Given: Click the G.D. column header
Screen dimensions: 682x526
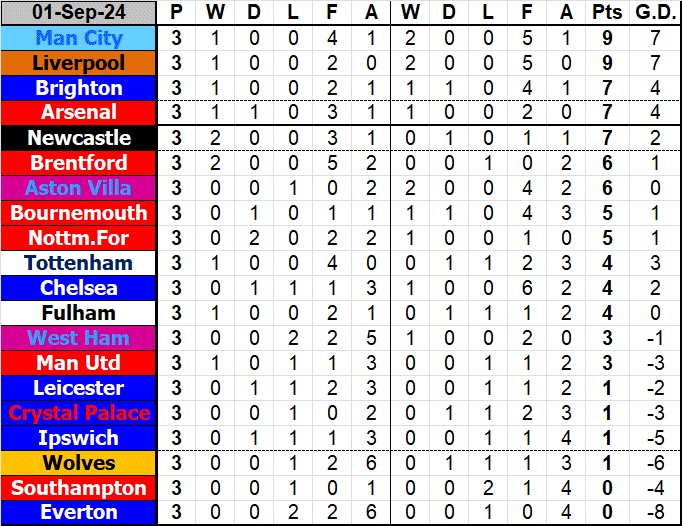Looking at the screenshot, I should tap(654, 13).
